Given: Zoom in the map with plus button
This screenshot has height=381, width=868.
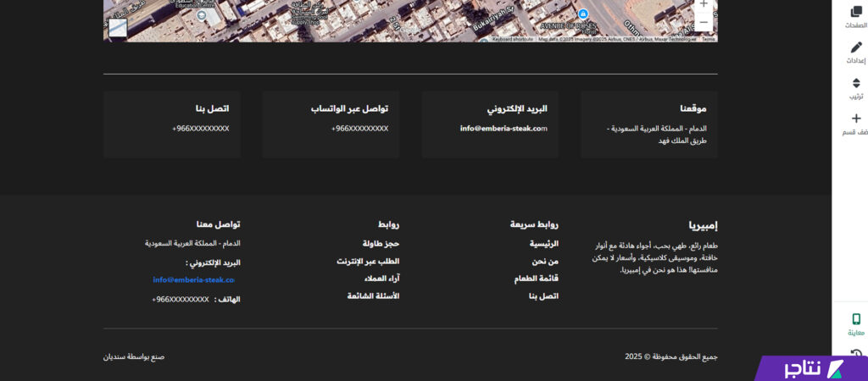Looking at the screenshot, I should [703, 4].
